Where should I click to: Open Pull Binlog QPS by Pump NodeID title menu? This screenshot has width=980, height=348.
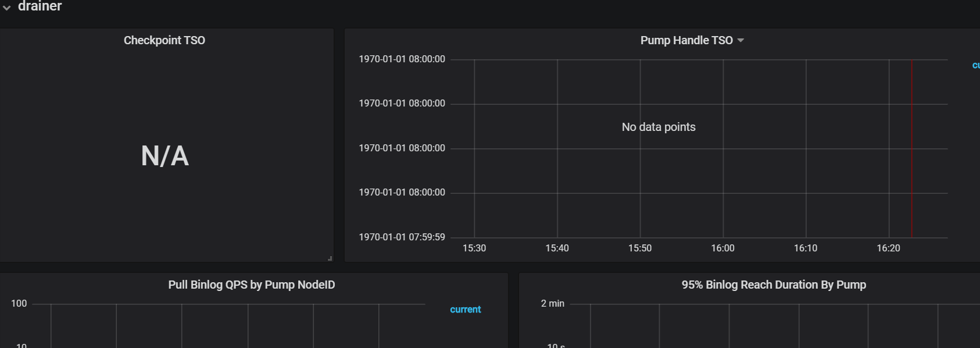point(251,285)
